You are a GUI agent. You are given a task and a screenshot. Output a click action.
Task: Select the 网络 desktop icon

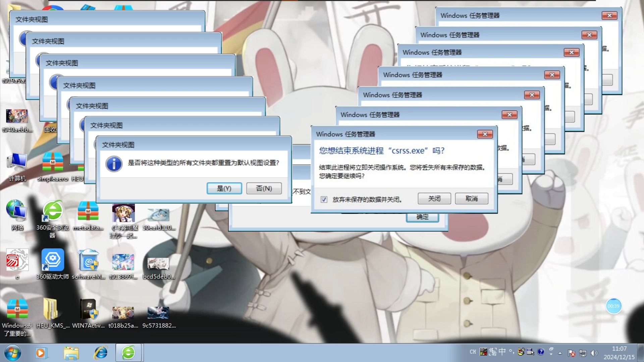point(17,216)
